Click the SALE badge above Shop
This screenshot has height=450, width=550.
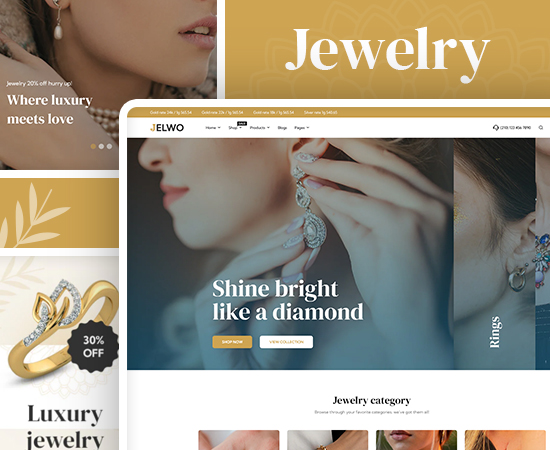[242, 123]
